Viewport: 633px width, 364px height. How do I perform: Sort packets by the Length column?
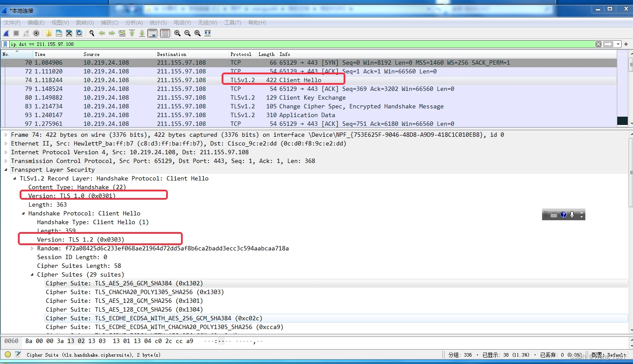pos(267,54)
